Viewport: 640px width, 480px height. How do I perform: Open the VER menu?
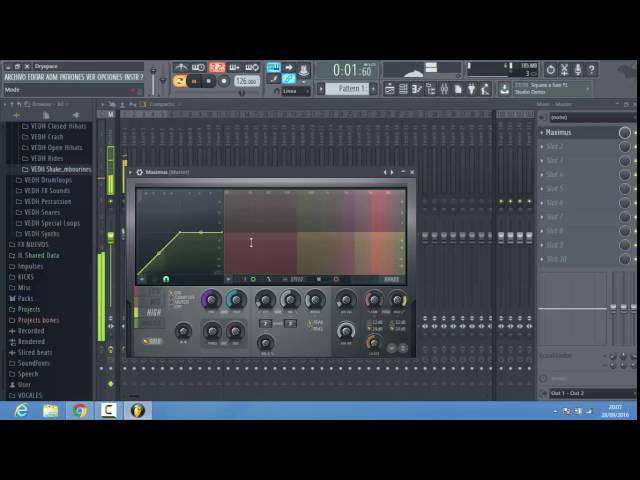[92, 77]
